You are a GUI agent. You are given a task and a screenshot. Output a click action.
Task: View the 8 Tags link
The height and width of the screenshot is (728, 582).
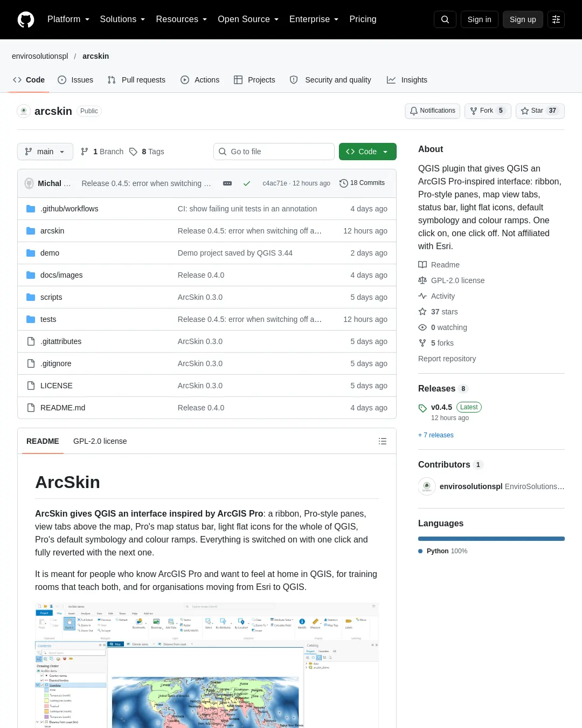pyautogui.click(x=147, y=152)
